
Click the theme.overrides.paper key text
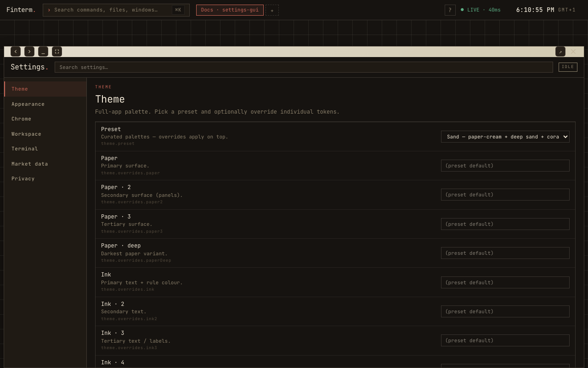[130, 173]
